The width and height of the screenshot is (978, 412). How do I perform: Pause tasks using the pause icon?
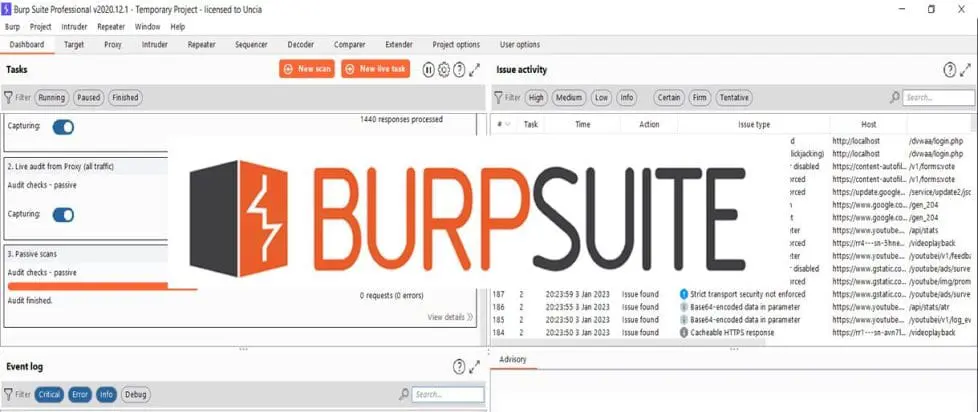point(428,69)
